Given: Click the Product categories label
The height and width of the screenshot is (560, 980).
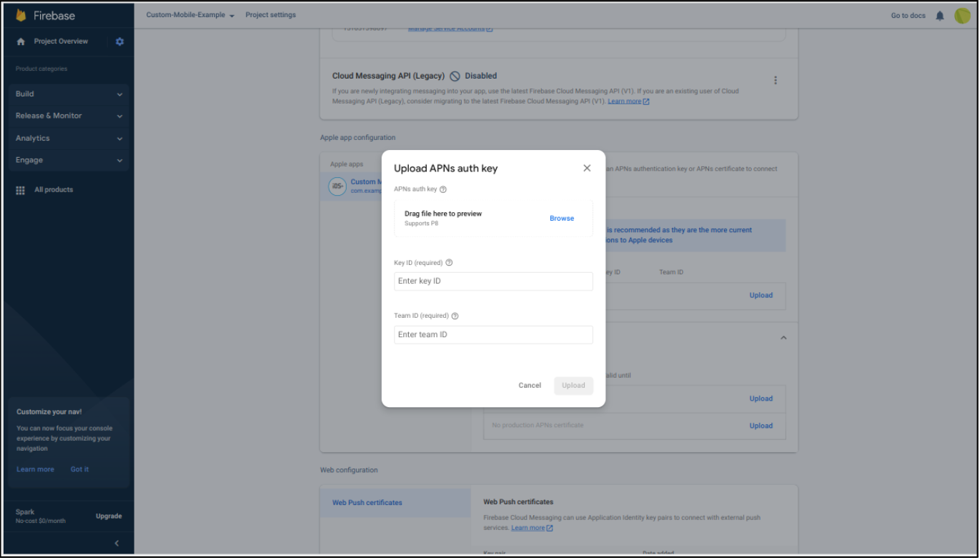Looking at the screenshot, I should pos(41,69).
